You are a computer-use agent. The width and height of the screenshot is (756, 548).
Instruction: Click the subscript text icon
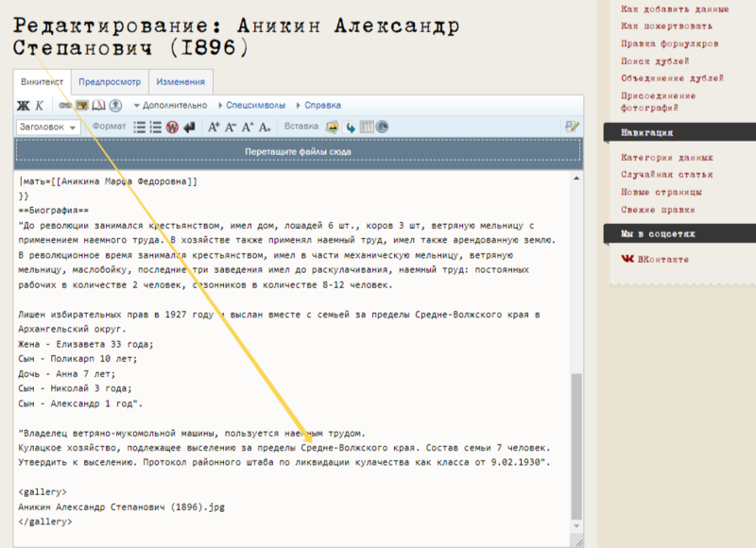[x=266, y=127]
